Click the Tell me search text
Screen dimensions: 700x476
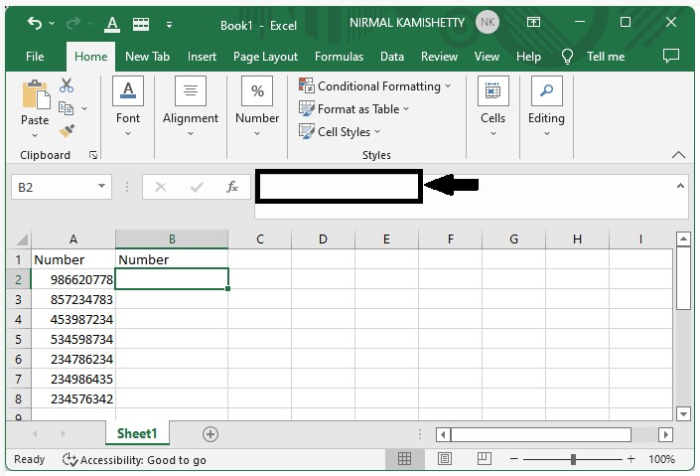[605, 57]
